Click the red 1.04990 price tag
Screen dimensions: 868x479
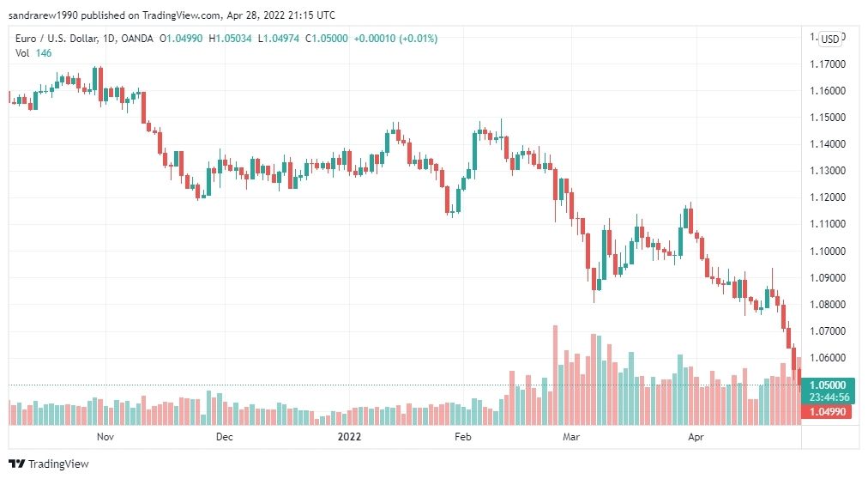click(x=827, y=412)
